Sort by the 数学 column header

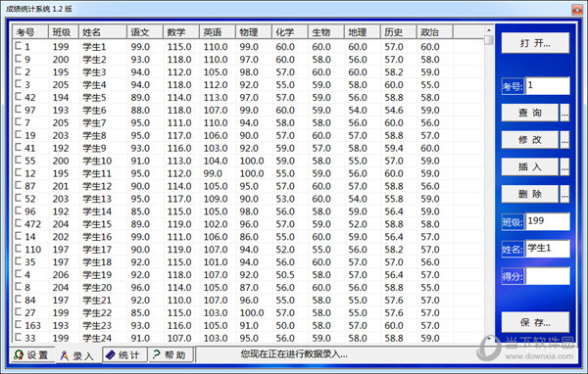click(181, 32)
